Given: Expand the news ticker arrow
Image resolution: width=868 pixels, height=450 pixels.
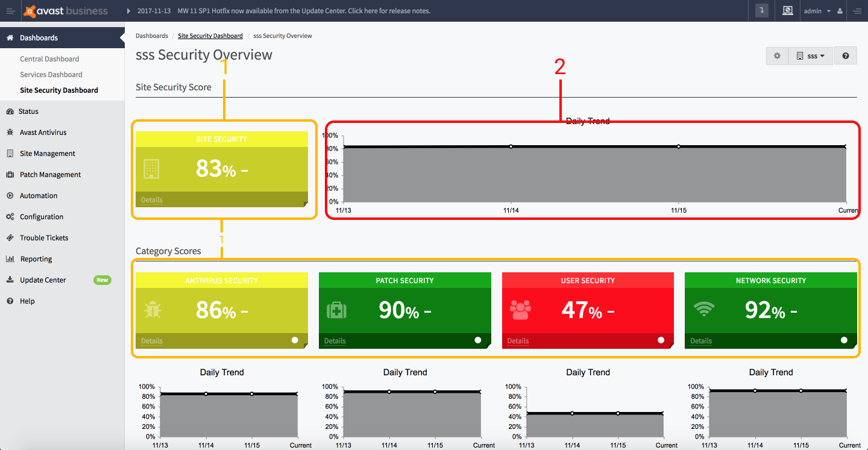Looking at the screenshot, I should pyautogui.click(x=128, y=11).
